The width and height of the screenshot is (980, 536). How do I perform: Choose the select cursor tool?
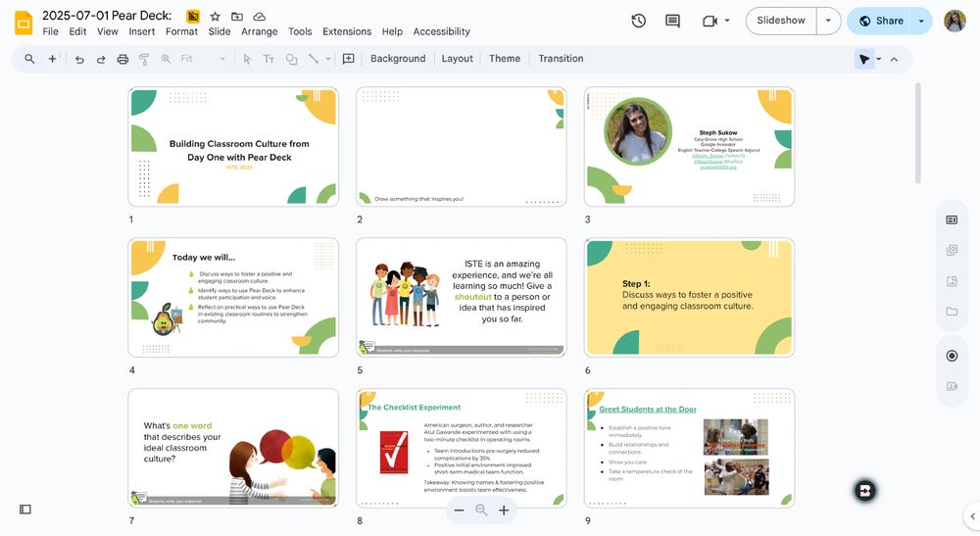[247, 60]
